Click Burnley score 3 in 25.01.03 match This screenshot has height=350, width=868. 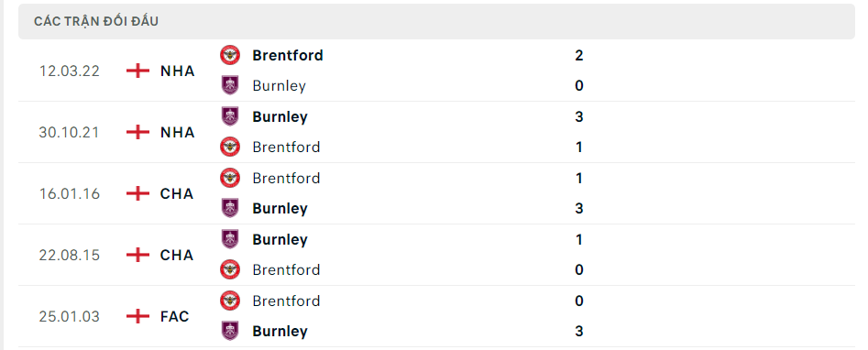[x=579, y=331]
